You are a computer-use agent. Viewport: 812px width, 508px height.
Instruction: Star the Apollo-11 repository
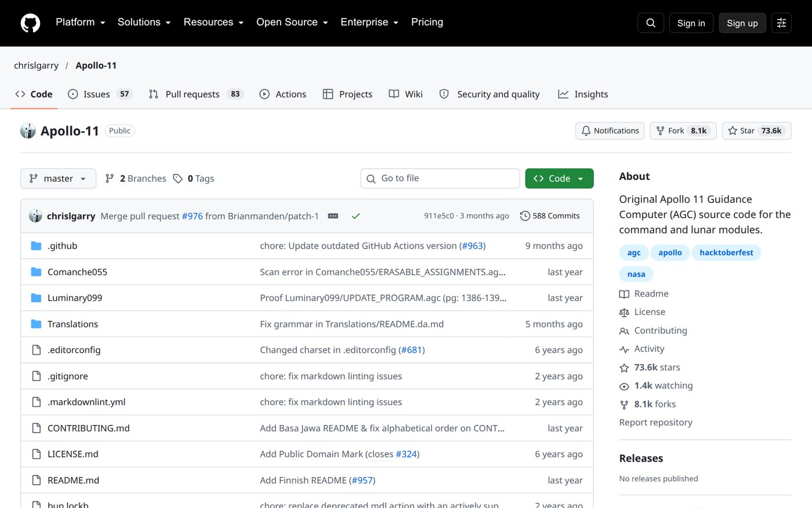[756, 131]
